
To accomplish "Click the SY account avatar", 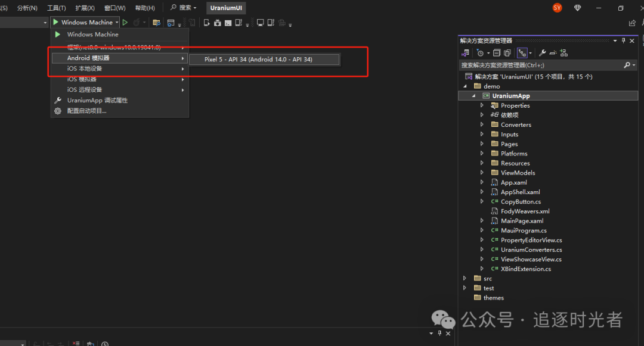I will pos(557,8).
